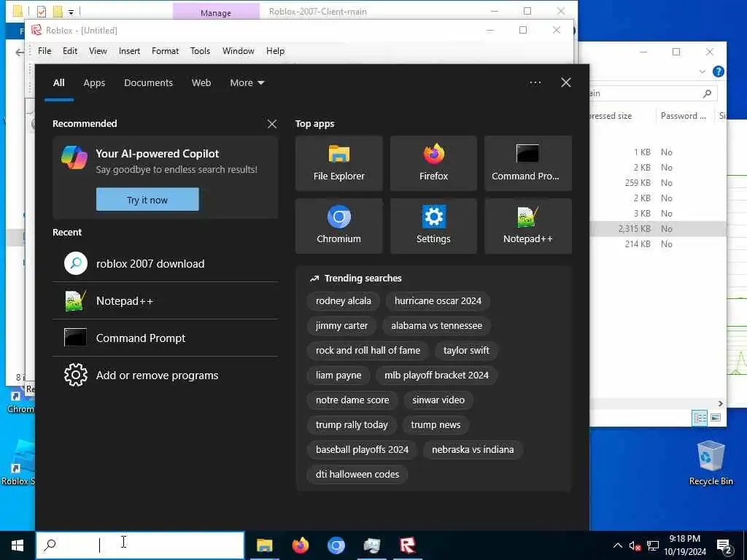Search trending taylor swift

[466, 351]
